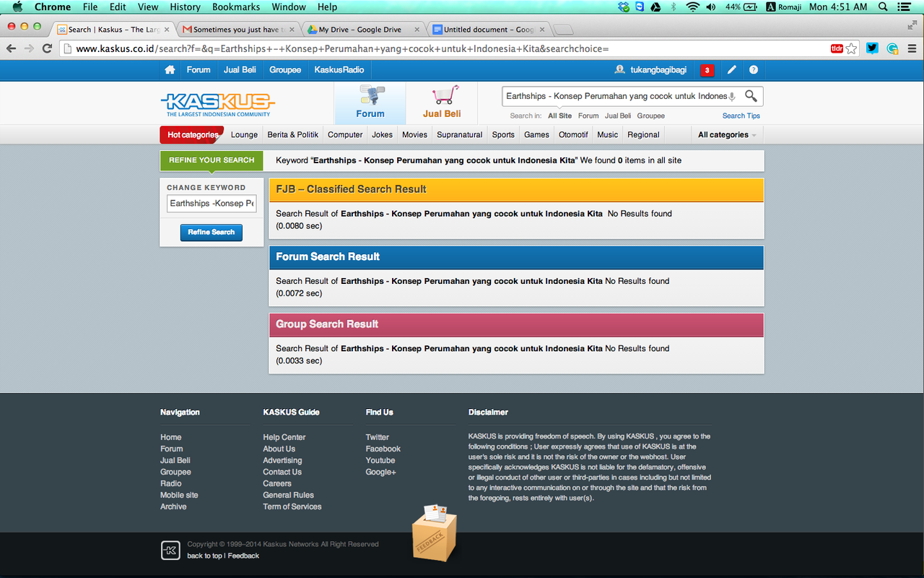Image resolution: width=924 pixels, height=578 pixels.
Task: Open the Otomotif category
Action: 573,134
